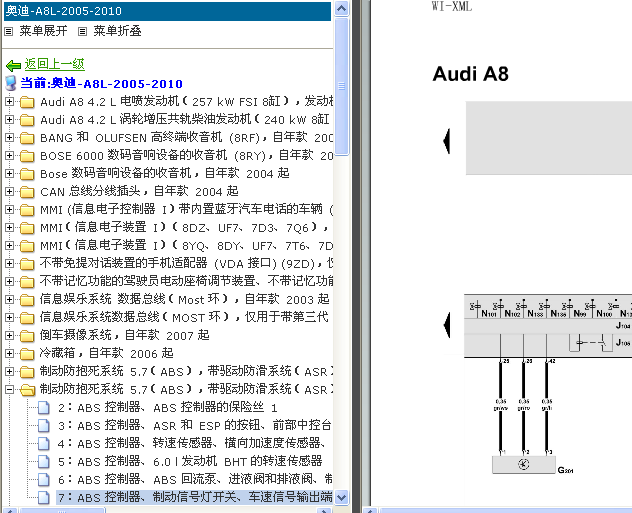Select 7:ABS 控制器、制动信号灯开关 page
The height and width of the screenshot is (513, 632).
195,497
